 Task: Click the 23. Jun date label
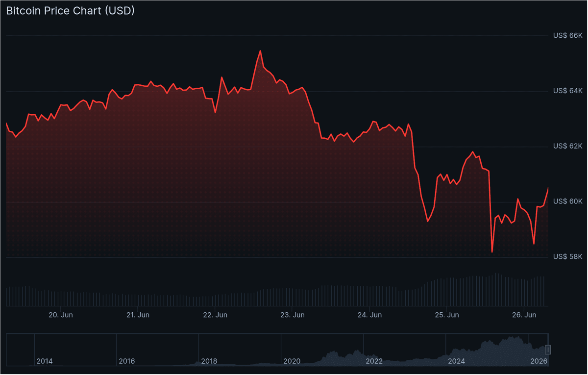pos(293,315)
